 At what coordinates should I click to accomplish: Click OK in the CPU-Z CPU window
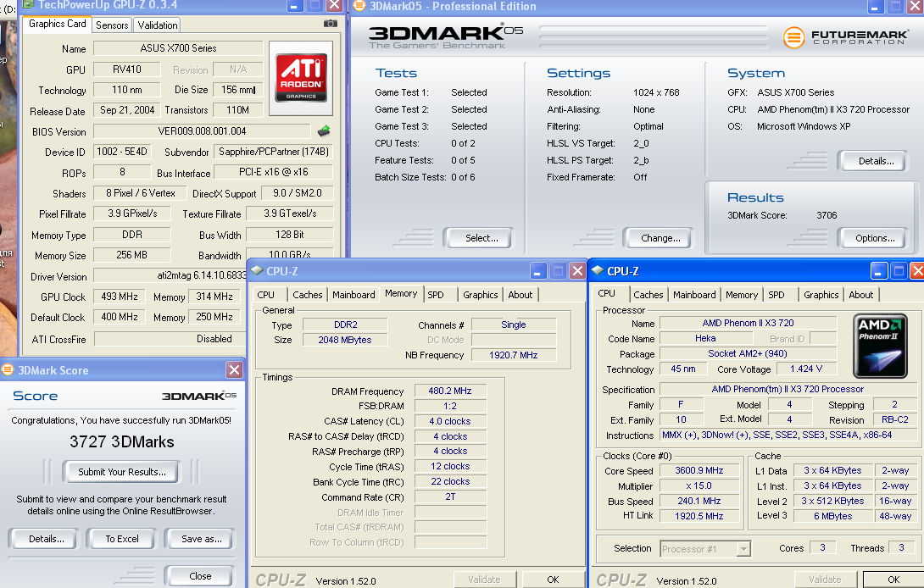[x=893, y=580]
